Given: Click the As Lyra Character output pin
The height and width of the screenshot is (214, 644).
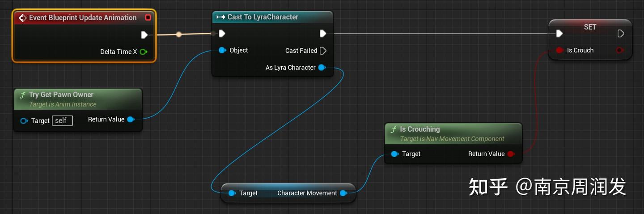Looking at the screenshot, I should (x=322, y=68).
